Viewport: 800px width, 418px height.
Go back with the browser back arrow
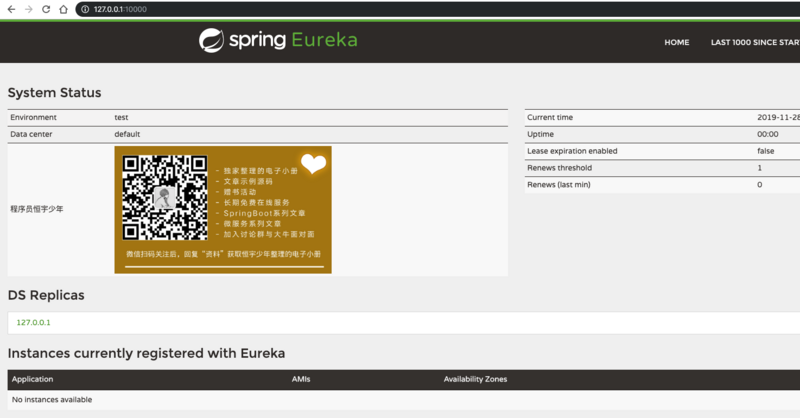point(11,9)
